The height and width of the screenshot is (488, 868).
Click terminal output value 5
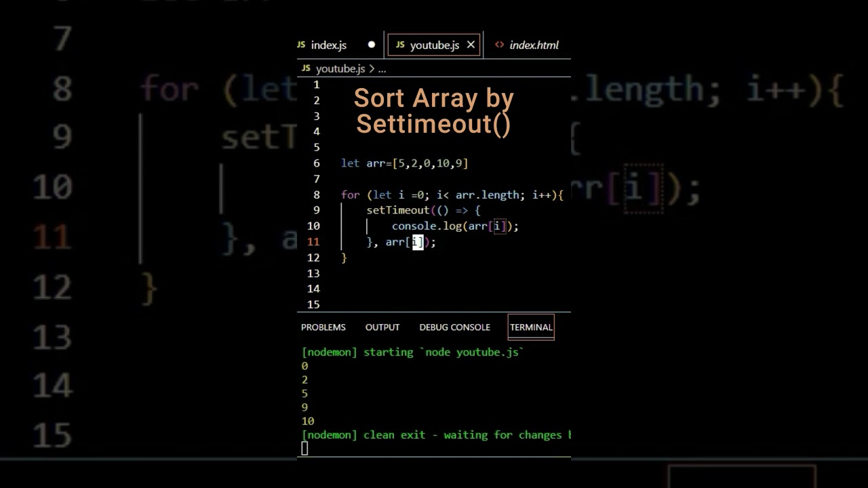304,394
